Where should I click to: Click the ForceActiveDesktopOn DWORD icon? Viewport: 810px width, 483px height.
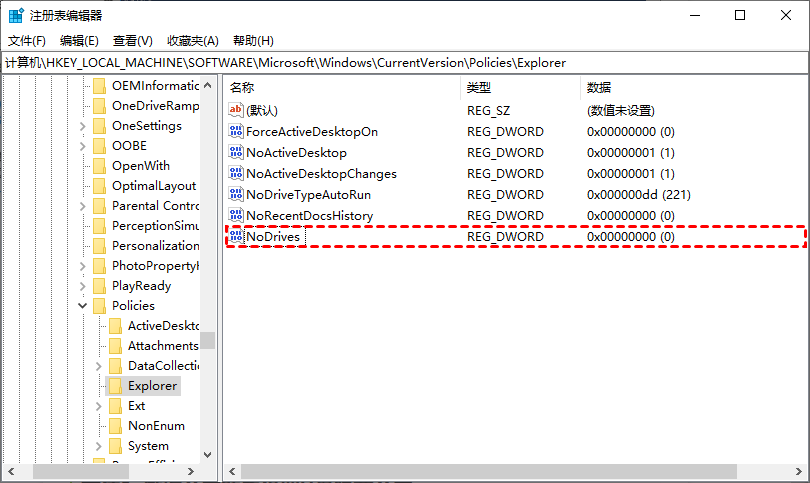point(236,131)
